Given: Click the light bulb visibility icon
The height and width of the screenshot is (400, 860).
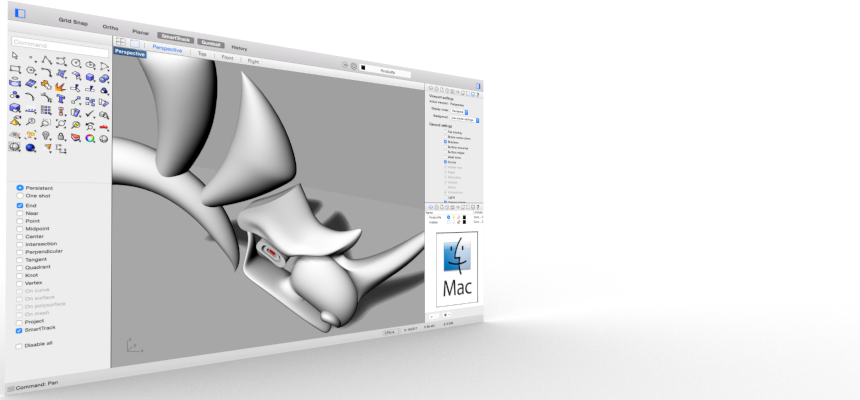Looking at the screenshot, I should [46, 135].
